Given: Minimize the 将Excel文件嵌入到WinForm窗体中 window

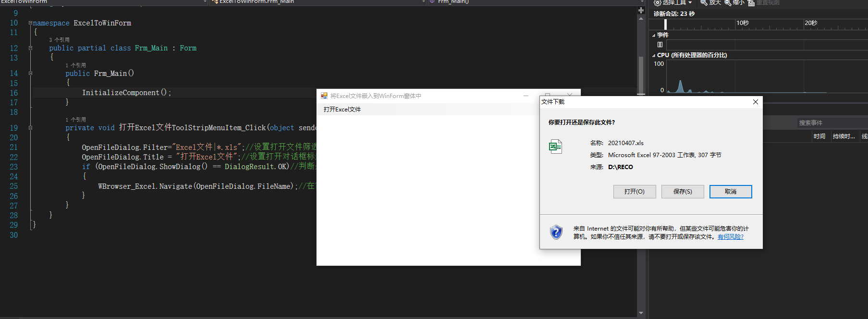Looking at the screenshot, I should [x=526, y=96].
